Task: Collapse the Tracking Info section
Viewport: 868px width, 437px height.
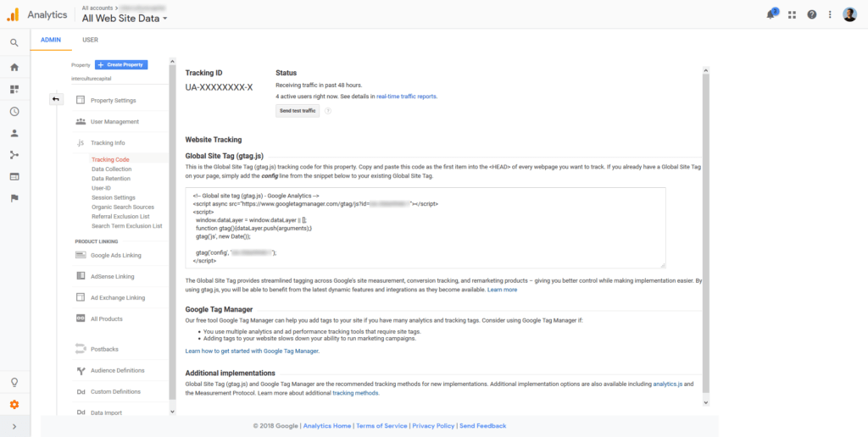Action: tap(108, 143)
